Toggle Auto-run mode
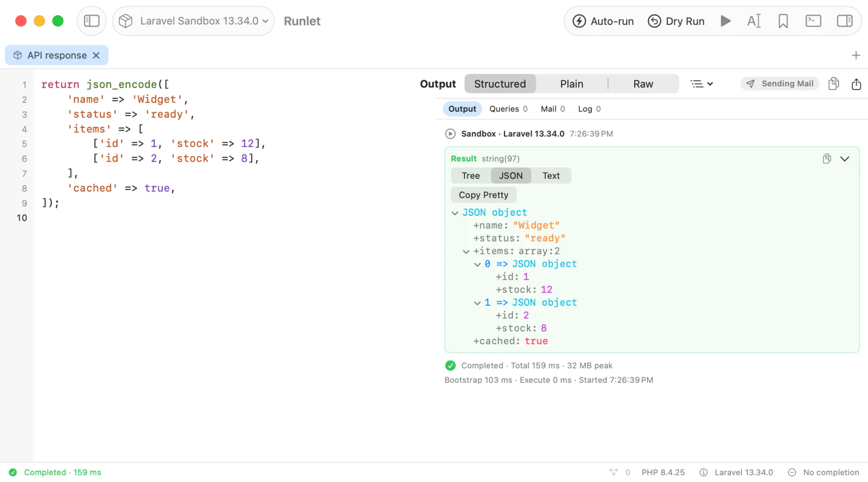Image resolution: width=868 pixels, height=482 pixels. coord(603,21)
